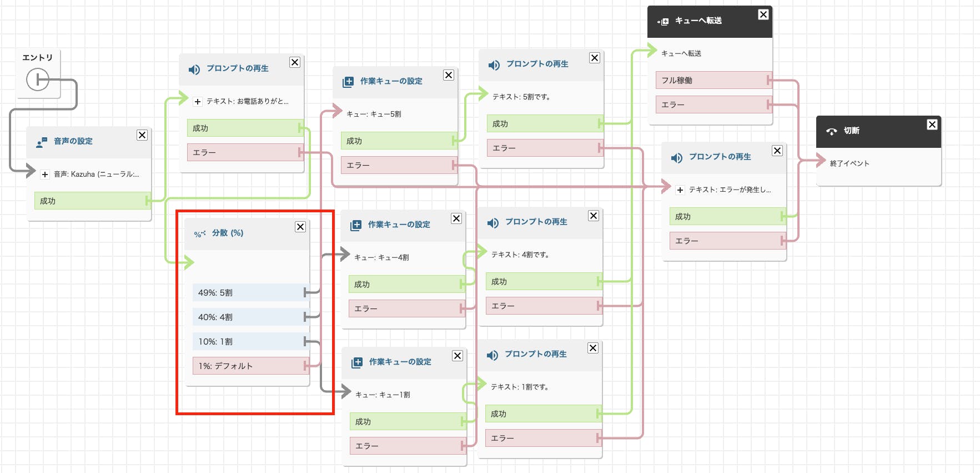Viewport: 980px width, 473px height.
Task: Remove the キュー1割 queue block via X
Action: tap(458, 356)
